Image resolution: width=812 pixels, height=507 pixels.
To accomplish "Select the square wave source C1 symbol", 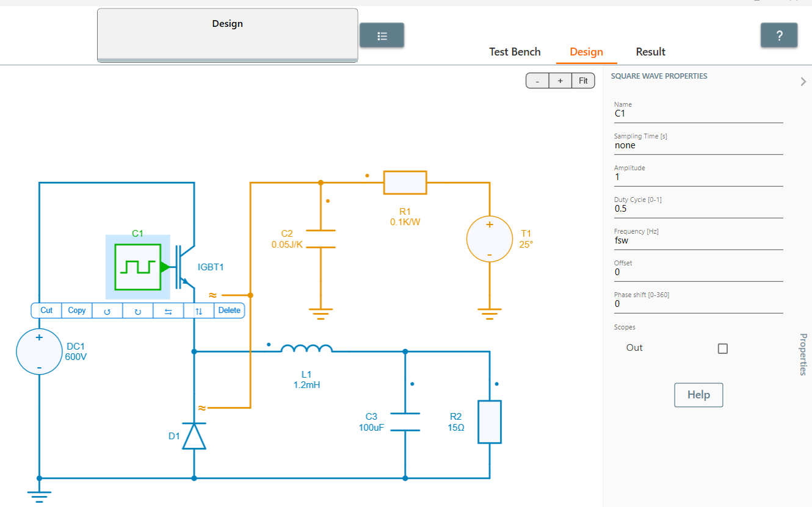I will coord(137,267).
